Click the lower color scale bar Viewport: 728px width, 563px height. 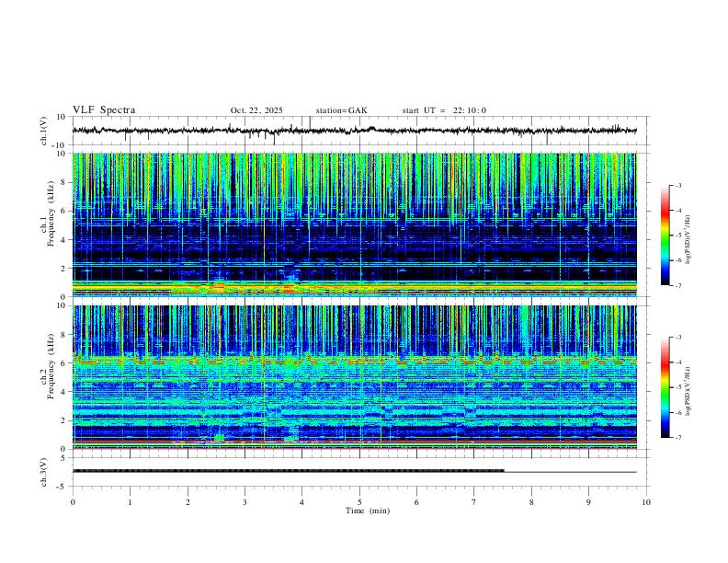coord(665,387)
